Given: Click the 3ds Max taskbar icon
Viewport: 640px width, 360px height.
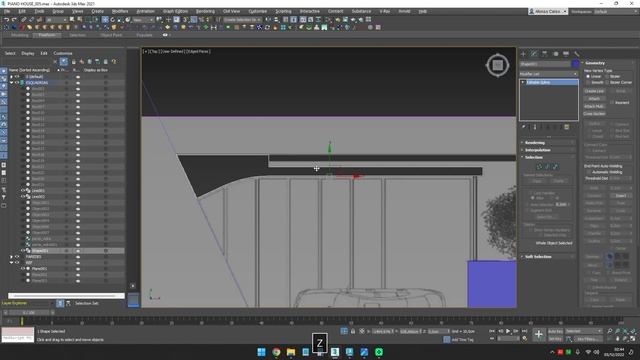Looking at the screenshot, I should point(335,352).
